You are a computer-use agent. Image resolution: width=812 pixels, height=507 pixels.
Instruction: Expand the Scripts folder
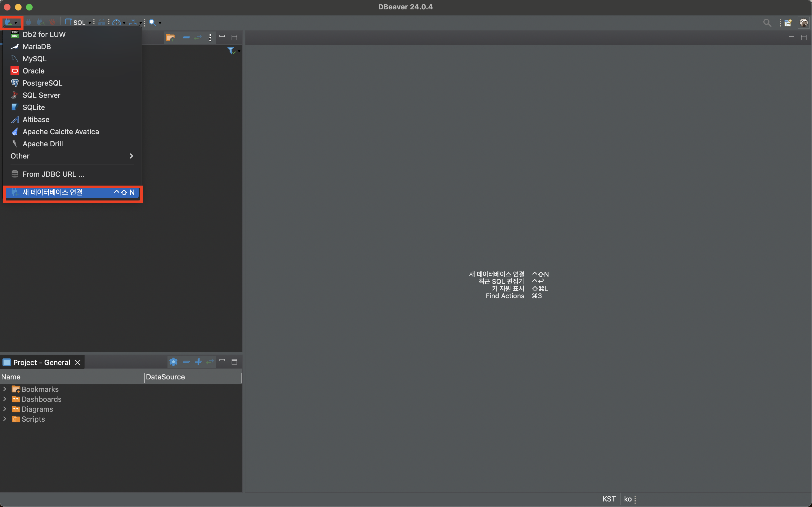point(5,419)
